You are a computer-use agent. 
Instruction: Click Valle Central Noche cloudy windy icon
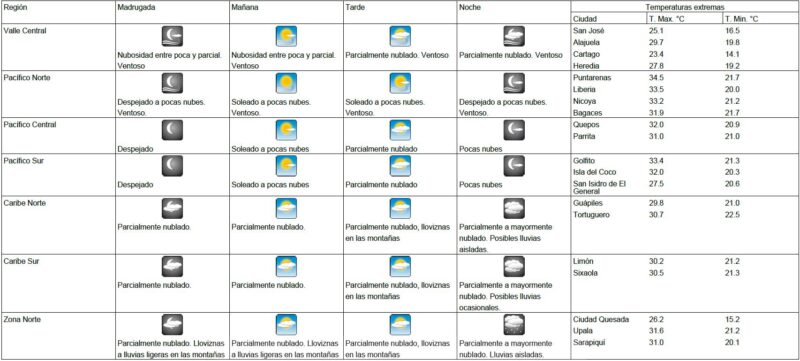pos(514,36)
